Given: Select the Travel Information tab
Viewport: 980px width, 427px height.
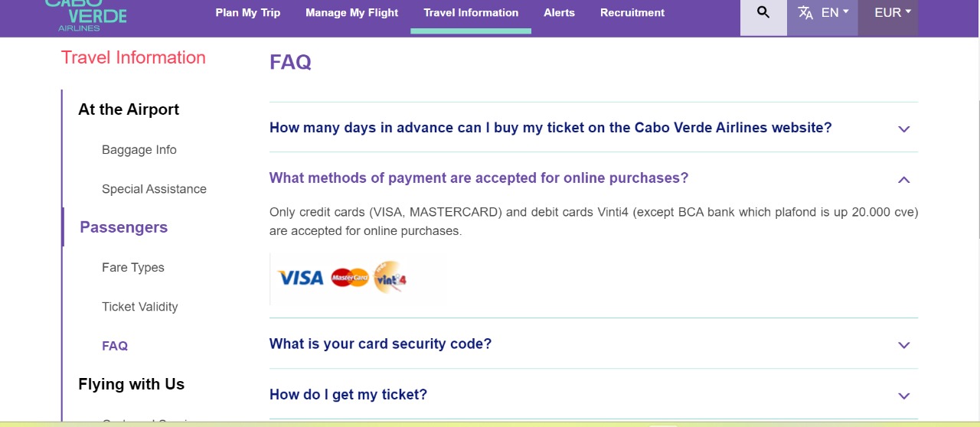Looking at the screenshot, I should tap(471, 12).
